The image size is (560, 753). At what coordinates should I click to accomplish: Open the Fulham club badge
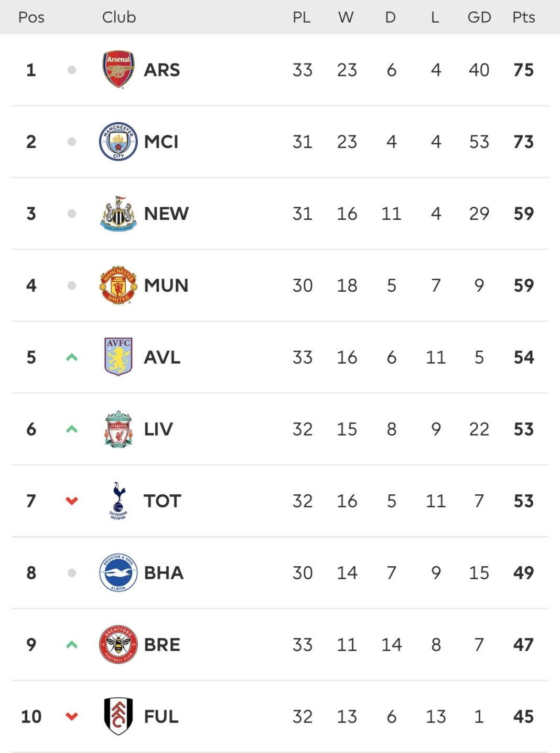[119, 716]
